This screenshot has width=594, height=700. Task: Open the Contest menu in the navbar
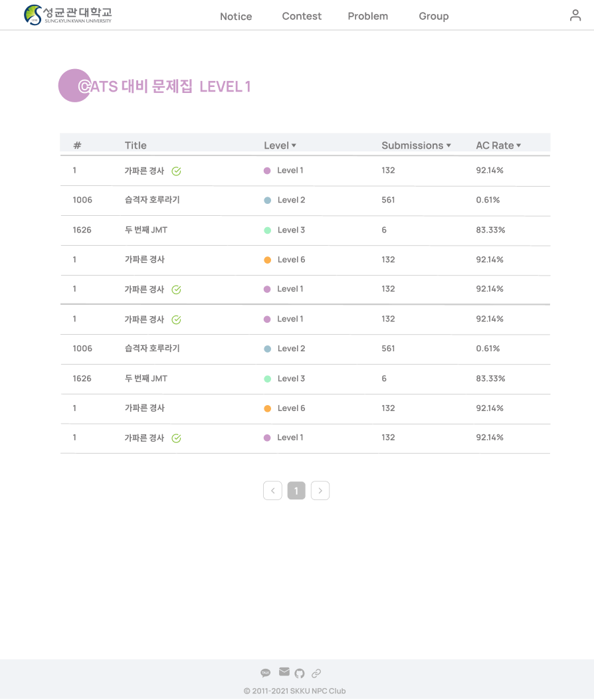coord(302,16)
